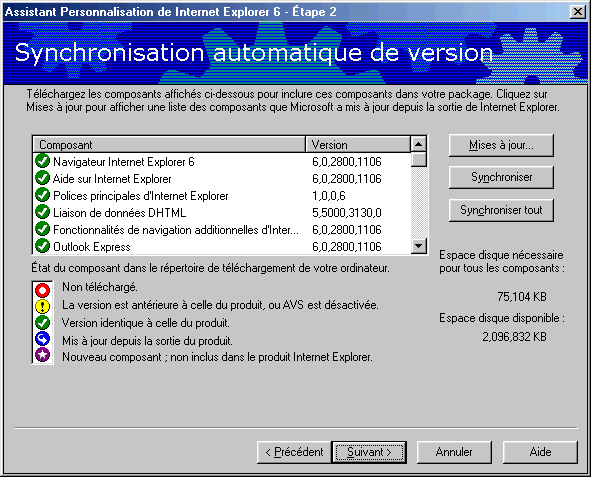Click green check icon beside Outlook Express
Viewport: 591px width, 477px height.
42,246
